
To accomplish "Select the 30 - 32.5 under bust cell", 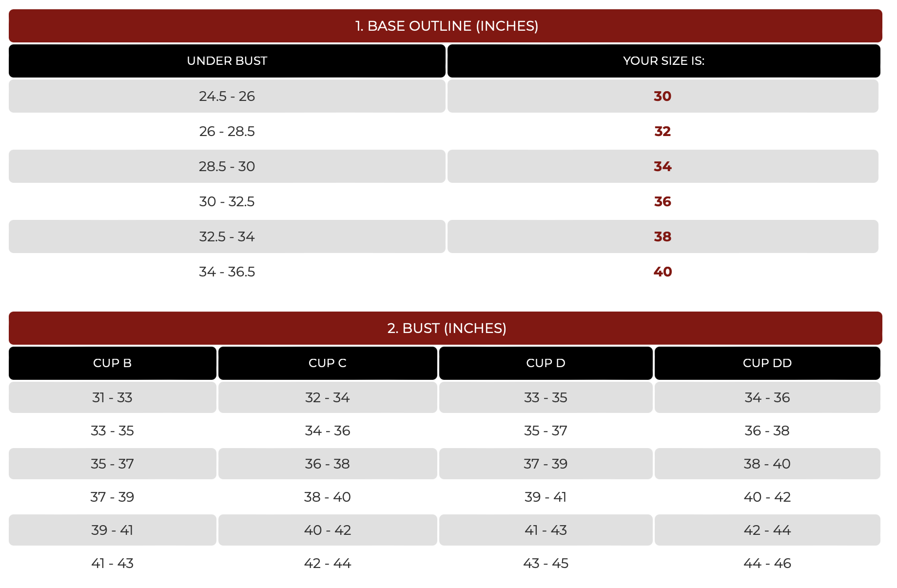I will (227, 201).
